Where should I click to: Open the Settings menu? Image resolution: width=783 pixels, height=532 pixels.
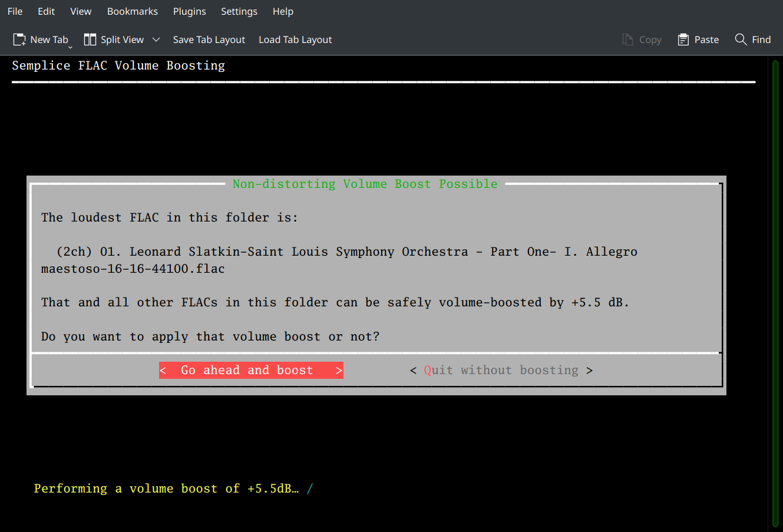tap(239, 11)
